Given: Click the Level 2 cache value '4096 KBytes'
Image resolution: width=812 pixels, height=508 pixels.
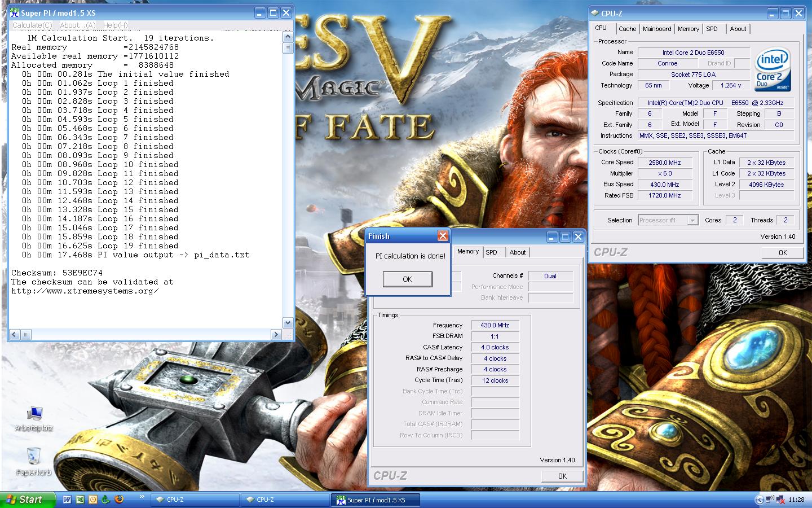Looking at the screenshot, I should (x=766, y=185).
